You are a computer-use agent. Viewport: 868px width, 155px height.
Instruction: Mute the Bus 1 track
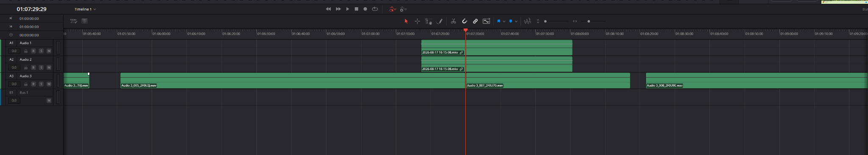click(x=49, y=101)
